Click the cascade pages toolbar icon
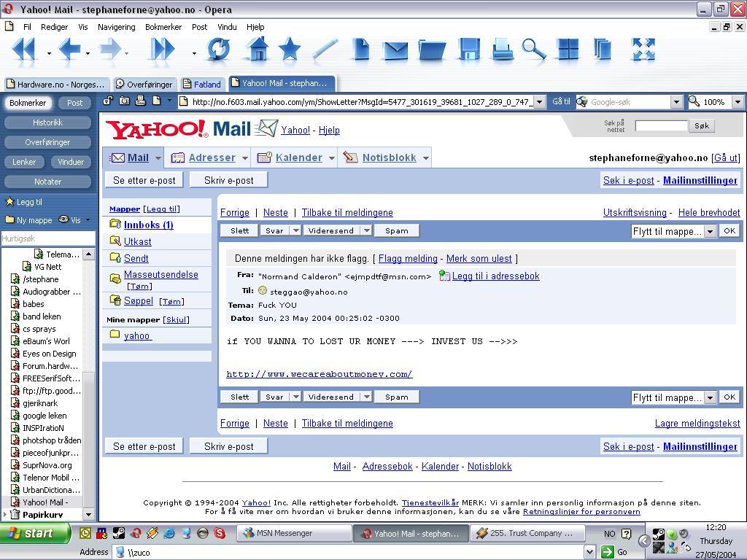 coord(603,50)
